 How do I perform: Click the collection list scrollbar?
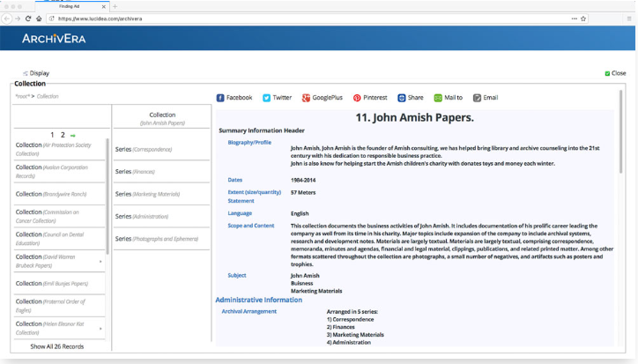click(x=108, y=197)
